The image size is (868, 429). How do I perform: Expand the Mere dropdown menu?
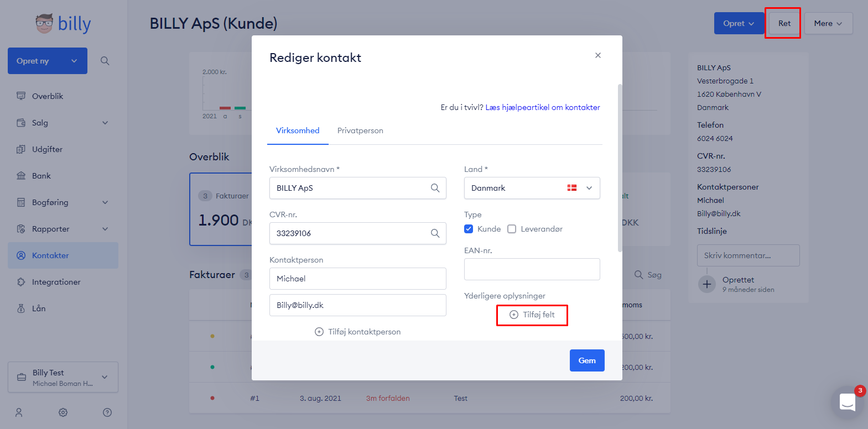coord(828,23)
